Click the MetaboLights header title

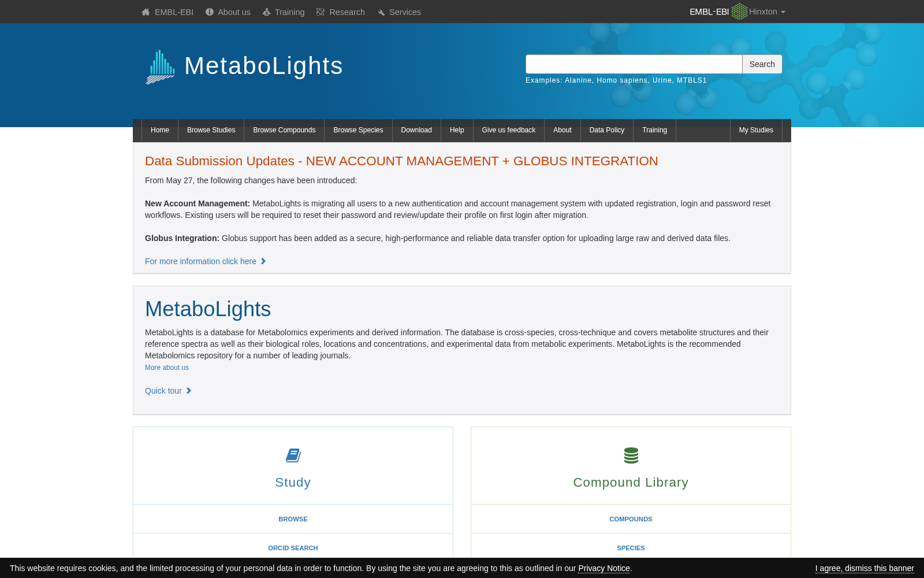[x=263, y=66]
